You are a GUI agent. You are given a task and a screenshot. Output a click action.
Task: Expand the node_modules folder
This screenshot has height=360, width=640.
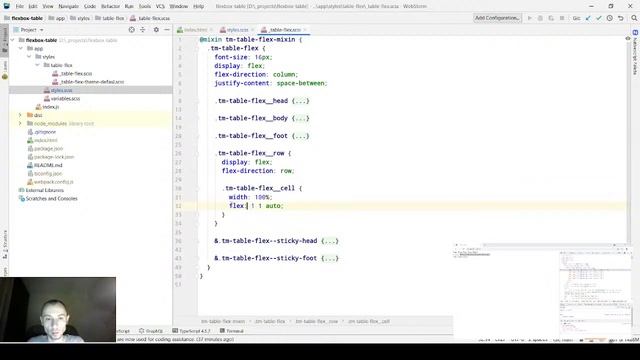(x=20, y=123)
